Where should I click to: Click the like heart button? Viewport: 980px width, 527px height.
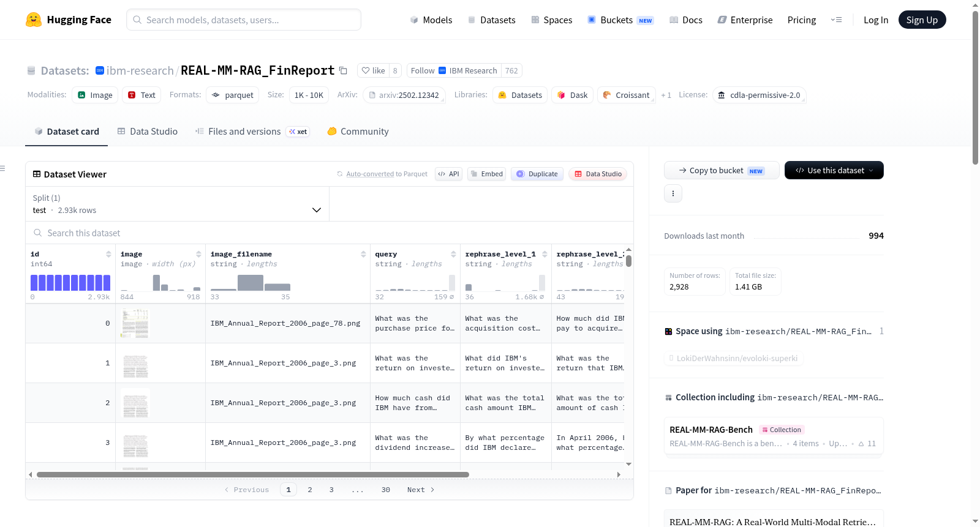click(x=373, y=70)
